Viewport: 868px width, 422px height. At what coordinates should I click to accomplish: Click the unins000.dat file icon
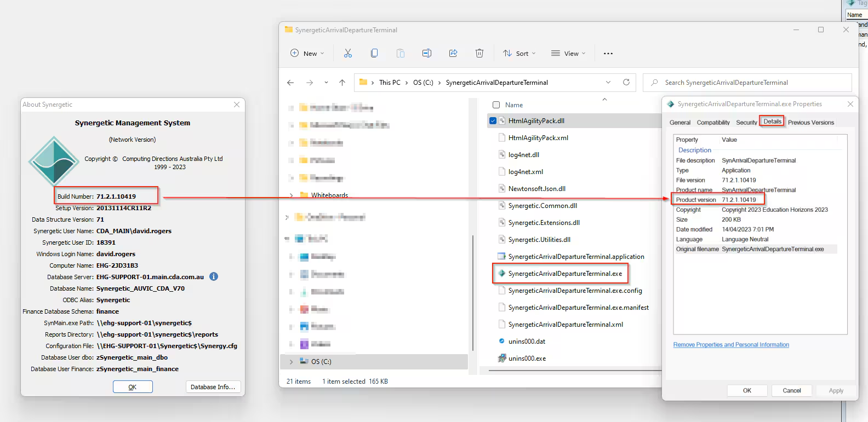tap(501, 341)
